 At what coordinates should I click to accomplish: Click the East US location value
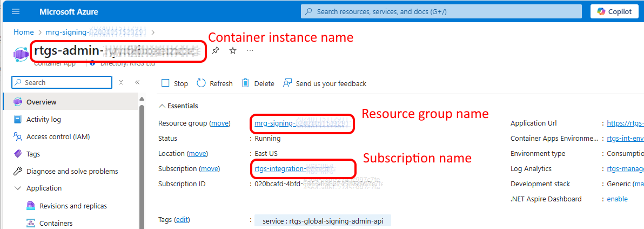(266, 154)
